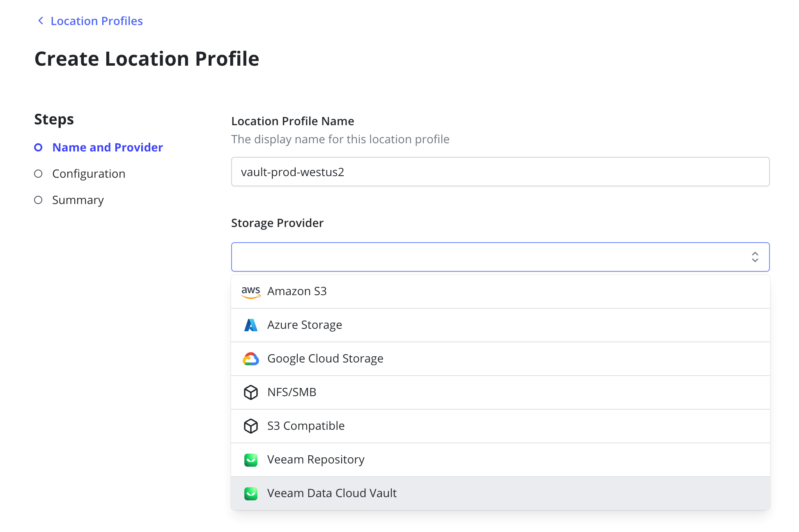Go back to Location Profiles link

[96, 21]
